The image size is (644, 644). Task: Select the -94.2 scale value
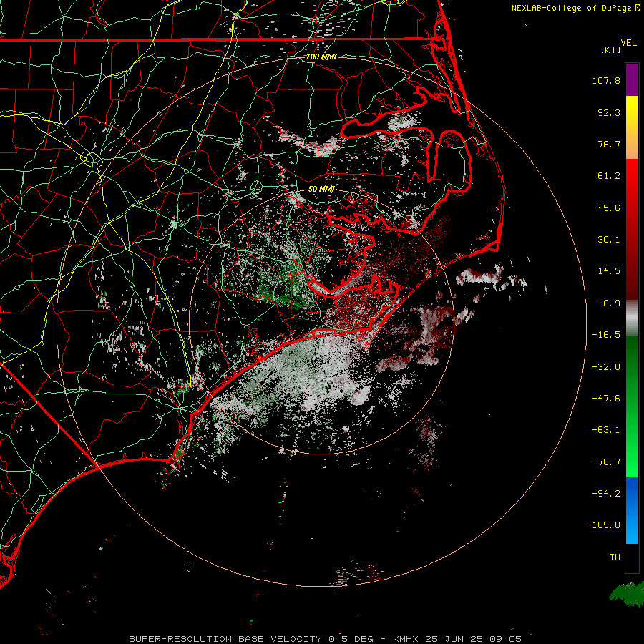(x=606, y=493)
